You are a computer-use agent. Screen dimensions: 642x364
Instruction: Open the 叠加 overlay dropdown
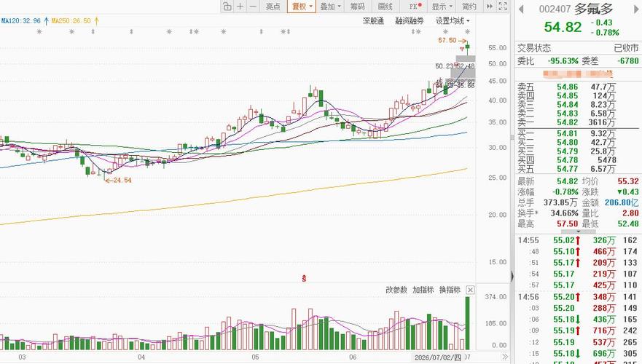point(330,6)
